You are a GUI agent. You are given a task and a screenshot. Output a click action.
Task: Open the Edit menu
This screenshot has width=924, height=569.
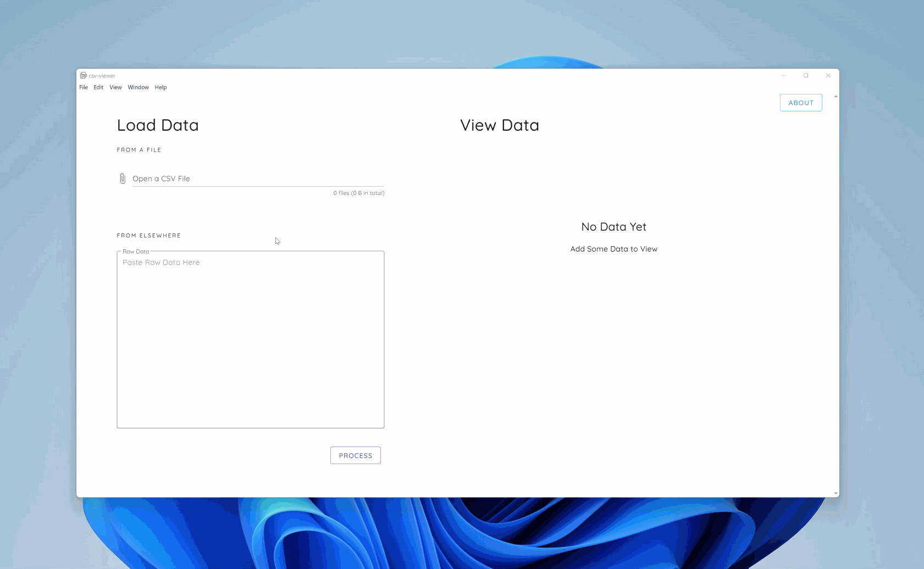tap(98, 87)
